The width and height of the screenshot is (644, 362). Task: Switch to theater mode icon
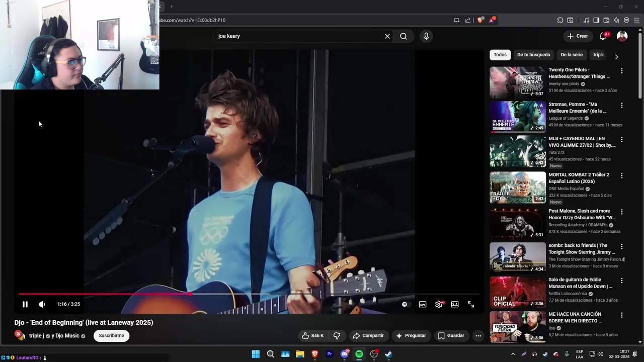tap(455, 304)
